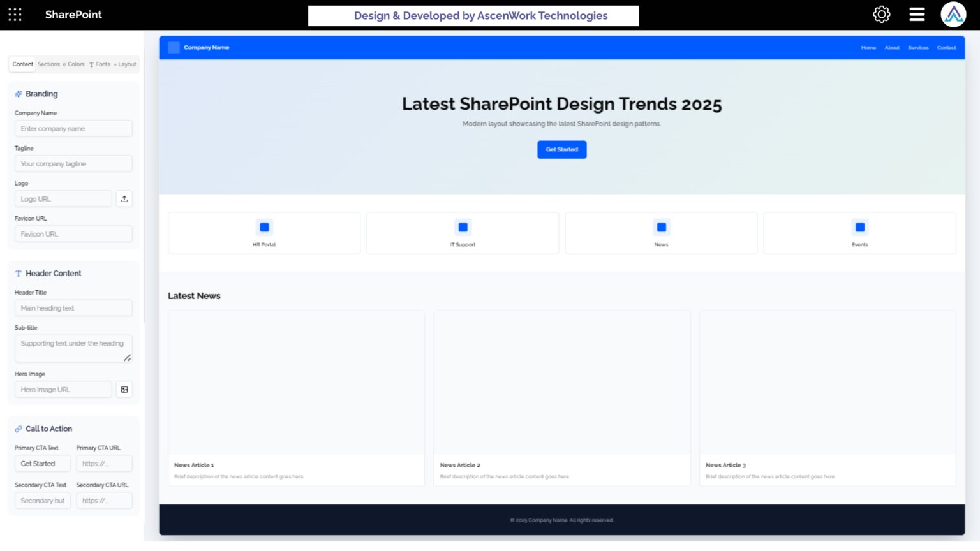Select the Layout tab
Image resolution: width=980 pixels, height=551 pixels.
126,64
